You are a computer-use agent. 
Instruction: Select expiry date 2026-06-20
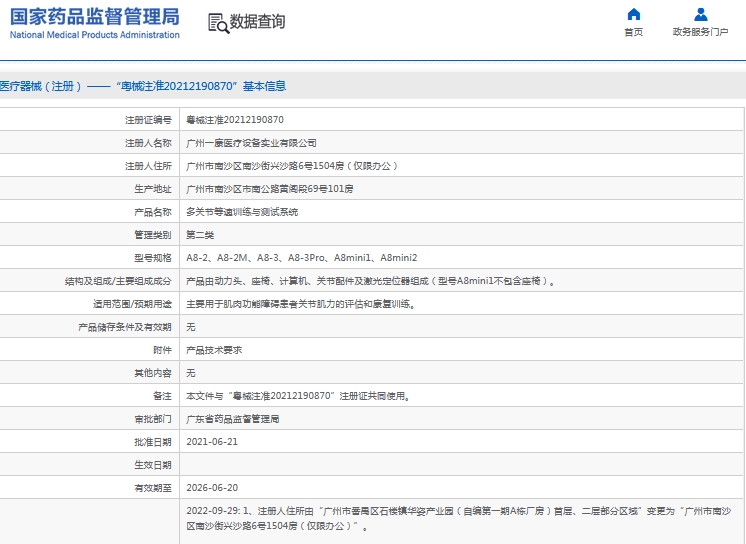pos(212,488)
